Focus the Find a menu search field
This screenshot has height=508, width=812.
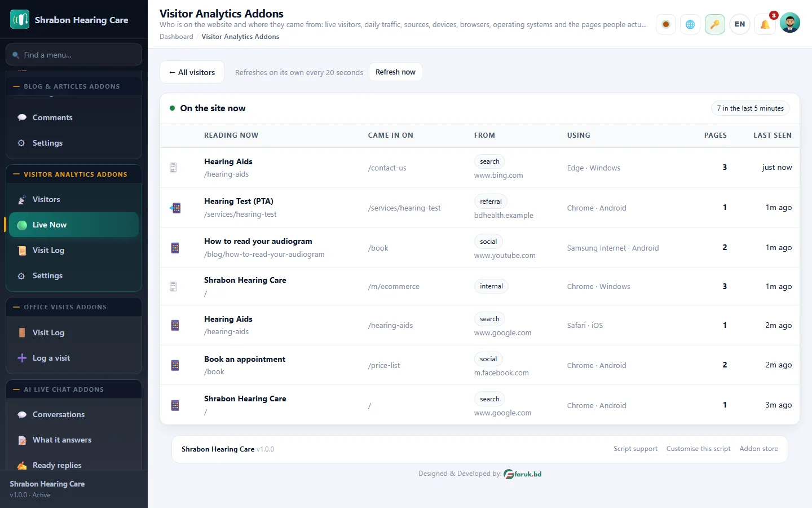click(x=74, y=55)
